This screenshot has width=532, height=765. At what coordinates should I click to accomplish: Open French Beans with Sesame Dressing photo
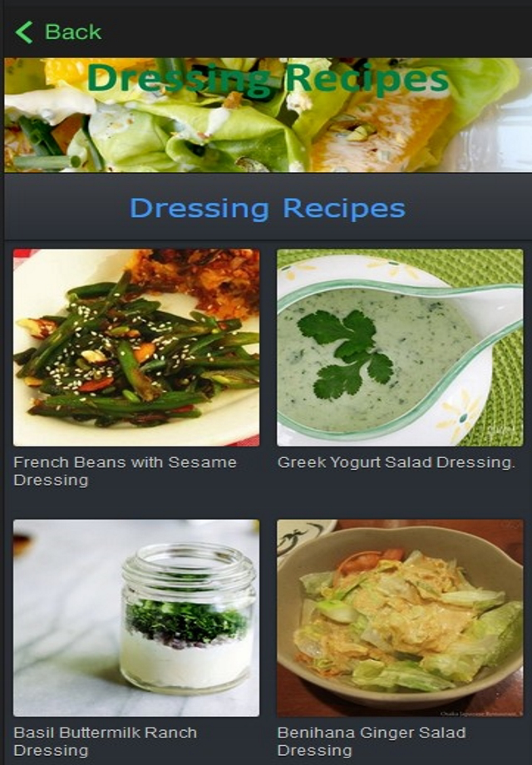coord(136,348)
